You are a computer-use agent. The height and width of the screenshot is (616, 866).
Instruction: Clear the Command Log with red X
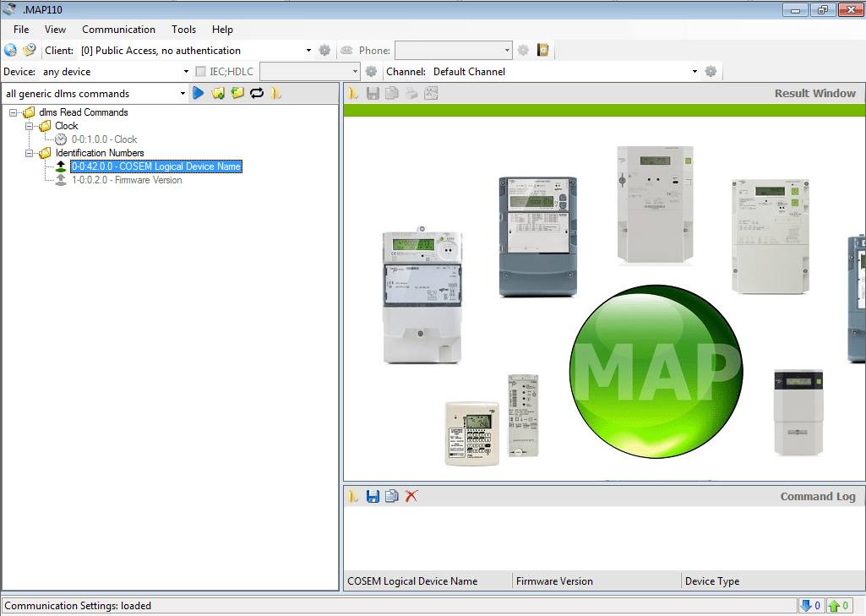click(411, 496)
